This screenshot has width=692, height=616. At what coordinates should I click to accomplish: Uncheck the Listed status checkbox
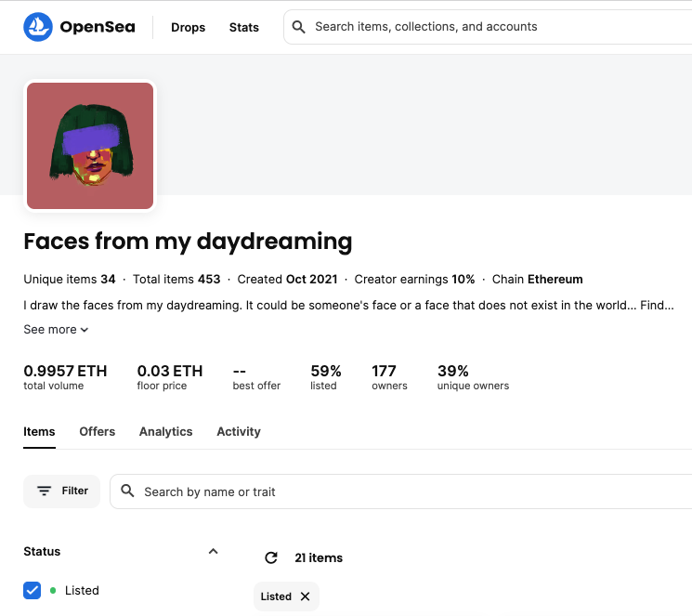33,590
